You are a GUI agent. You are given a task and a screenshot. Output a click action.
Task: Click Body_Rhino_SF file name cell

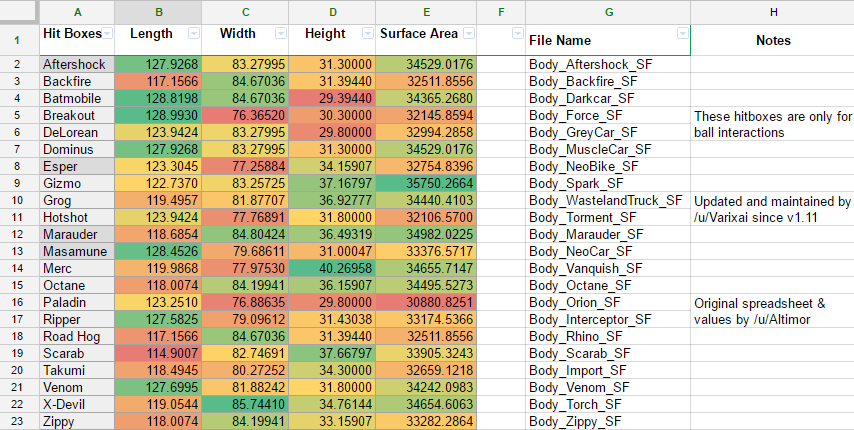point(608,336)
